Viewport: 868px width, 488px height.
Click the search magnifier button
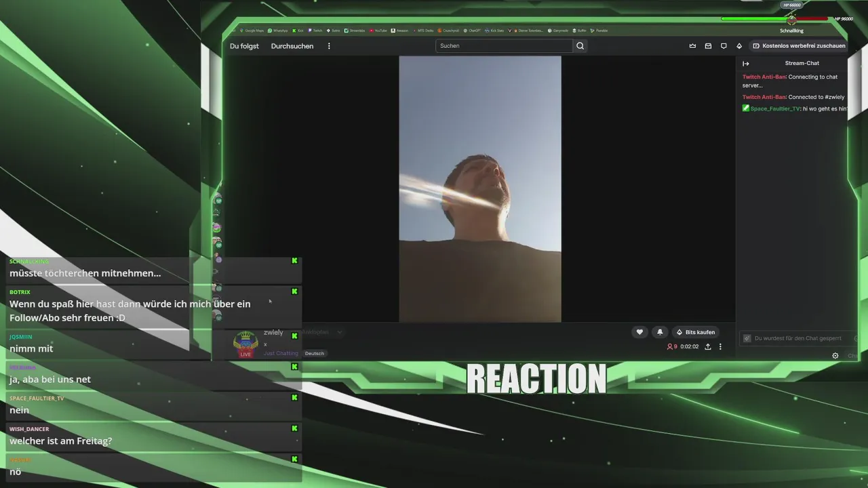(x=580, y=46)
